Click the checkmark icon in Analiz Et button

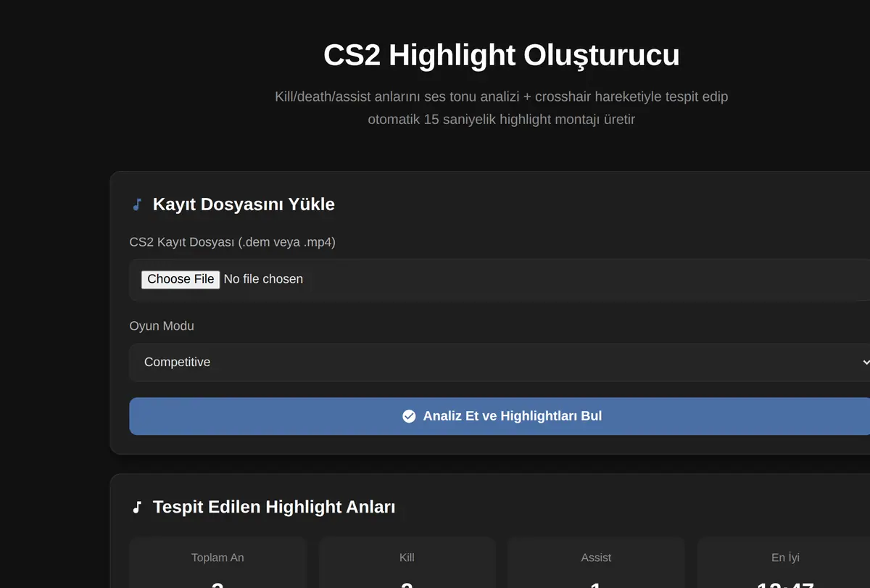point(409,416)
